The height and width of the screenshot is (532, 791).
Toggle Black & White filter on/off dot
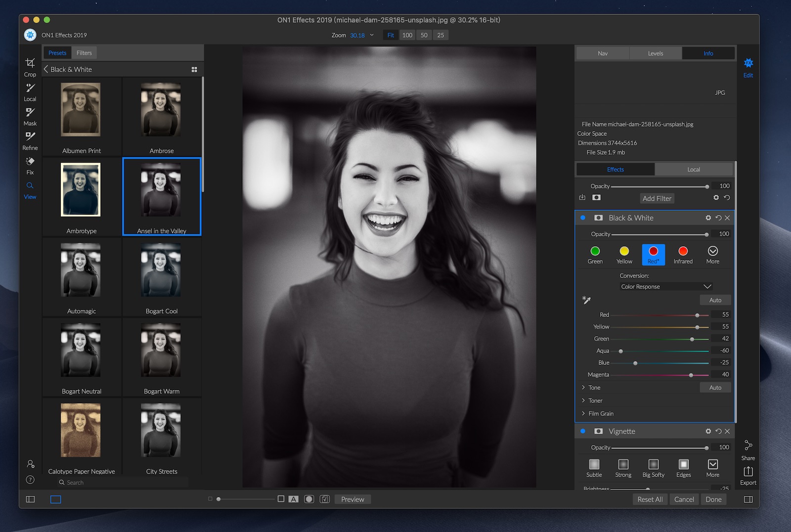583,218
